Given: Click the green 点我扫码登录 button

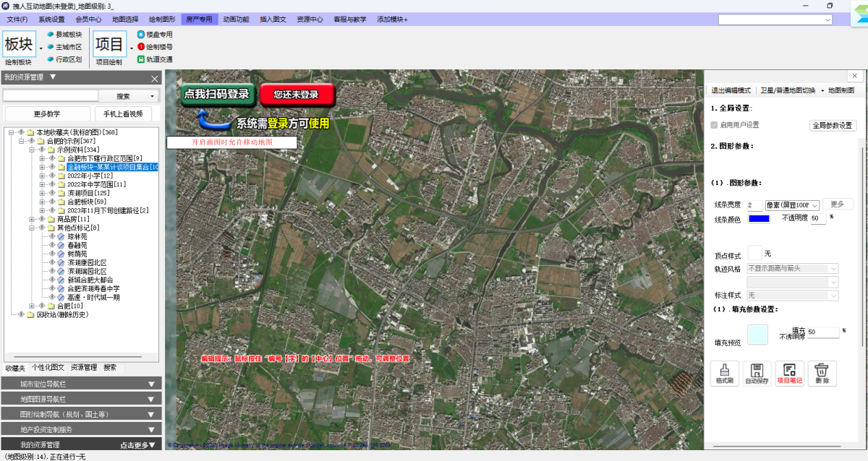Looking at the screenshot, I should 217,94.
